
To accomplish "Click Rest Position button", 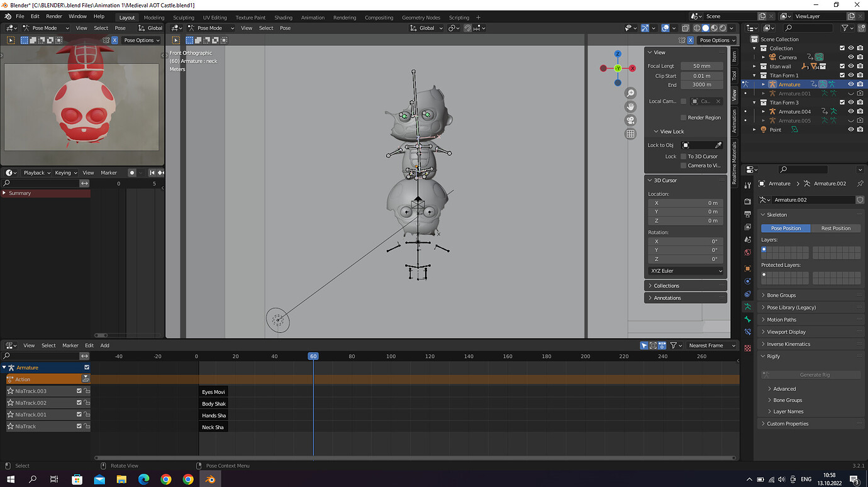I will (836, 228).
